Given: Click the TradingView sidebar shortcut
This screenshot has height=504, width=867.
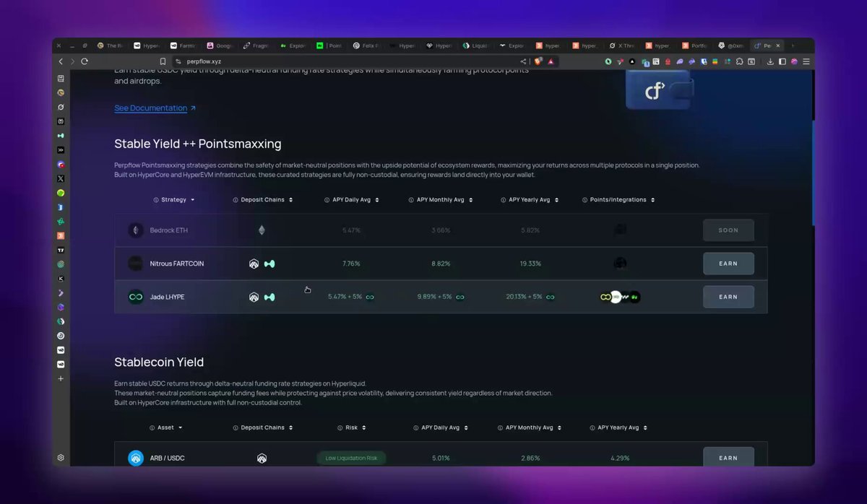Looking at the screenshot, I should (61, 250).
